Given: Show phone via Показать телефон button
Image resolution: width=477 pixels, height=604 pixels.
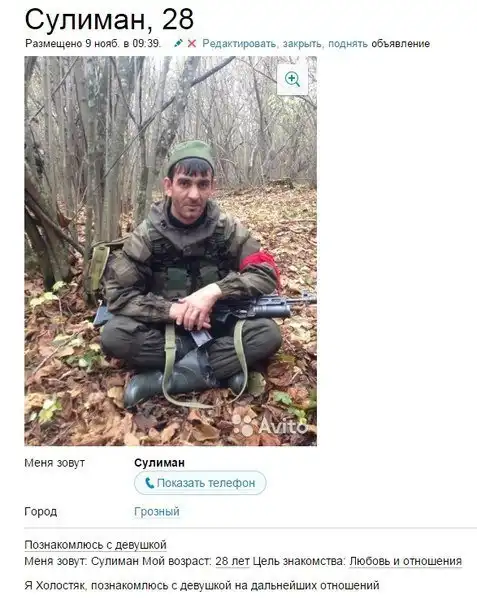Looking at the screenshot, I should [200, 483].
